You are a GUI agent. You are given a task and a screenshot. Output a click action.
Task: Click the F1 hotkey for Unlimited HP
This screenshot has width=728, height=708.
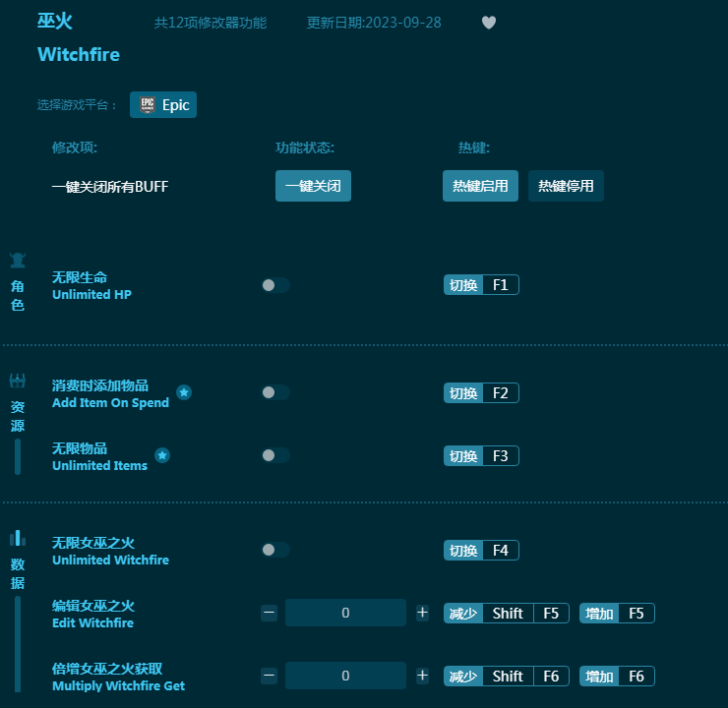coord(500,285)
